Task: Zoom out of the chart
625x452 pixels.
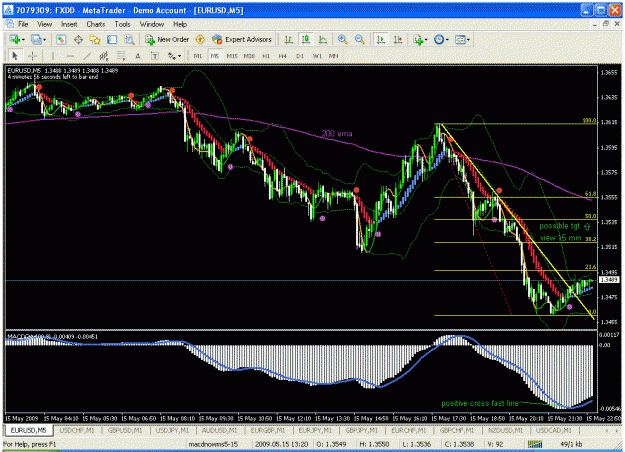Action: point(360,39)
